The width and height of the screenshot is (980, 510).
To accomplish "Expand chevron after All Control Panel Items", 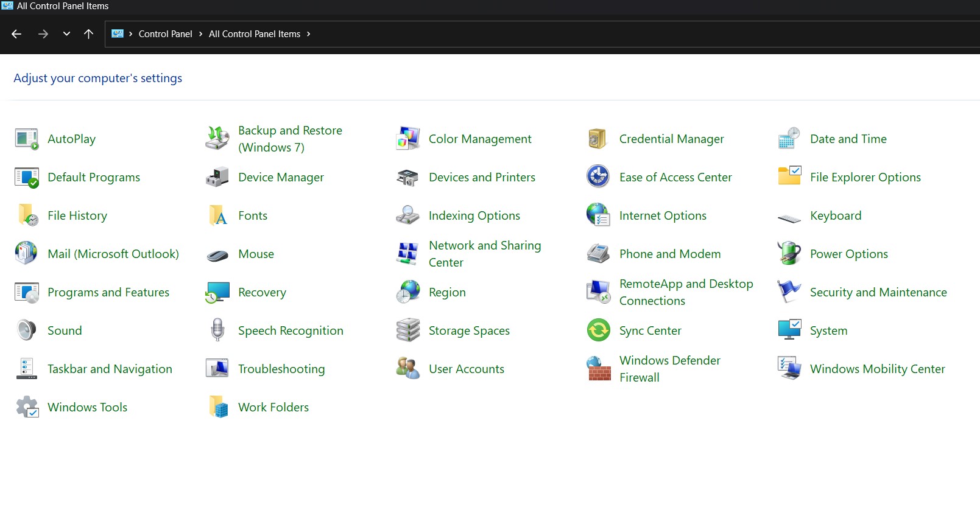I will [309, 34].
